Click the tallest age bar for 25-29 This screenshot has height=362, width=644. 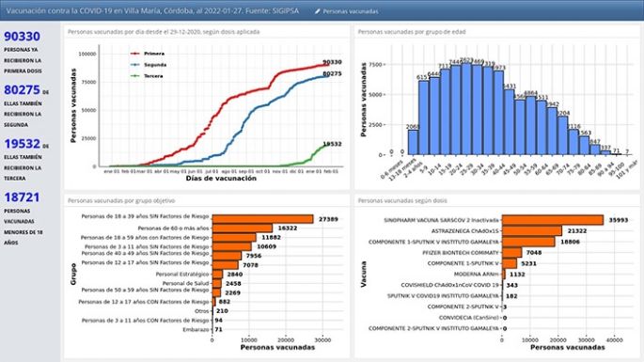click(466, 109)
